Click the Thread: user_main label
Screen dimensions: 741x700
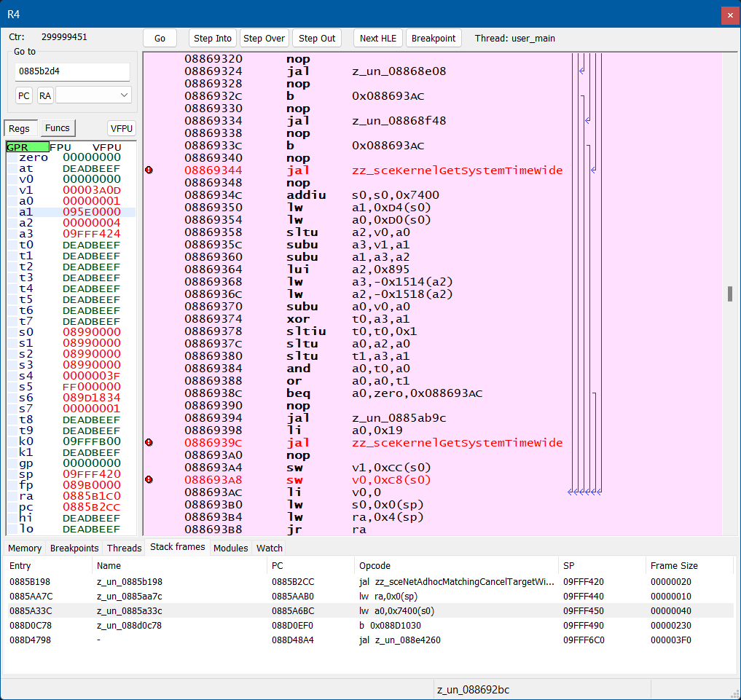[x=514, y=39]
